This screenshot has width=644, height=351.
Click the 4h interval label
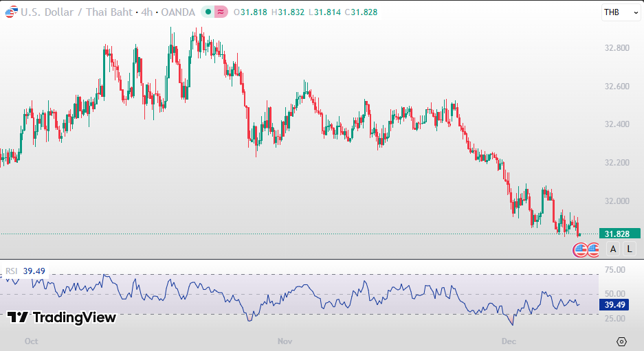point(146,12)
